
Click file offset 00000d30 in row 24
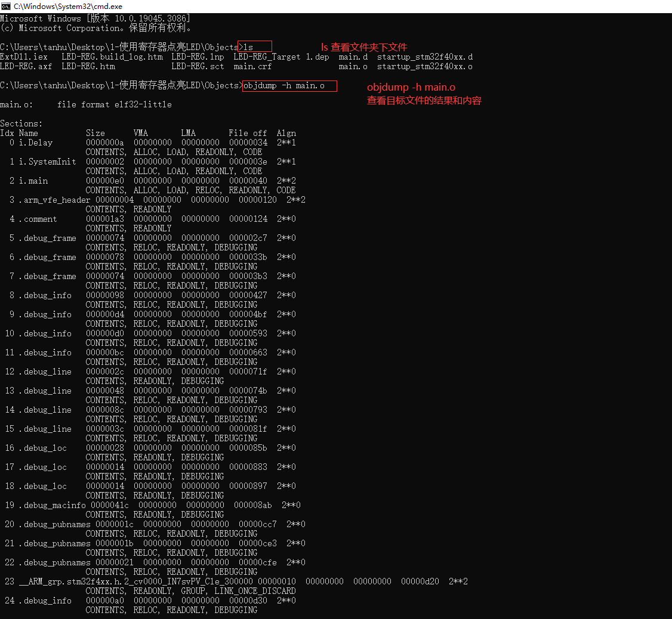click(248, 601)
